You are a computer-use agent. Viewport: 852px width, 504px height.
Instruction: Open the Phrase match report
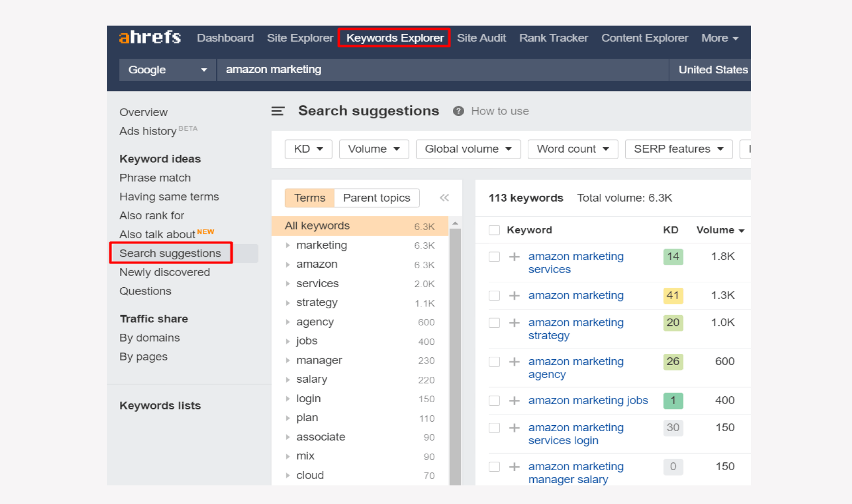pyautogui.click(x=155, y=178)
